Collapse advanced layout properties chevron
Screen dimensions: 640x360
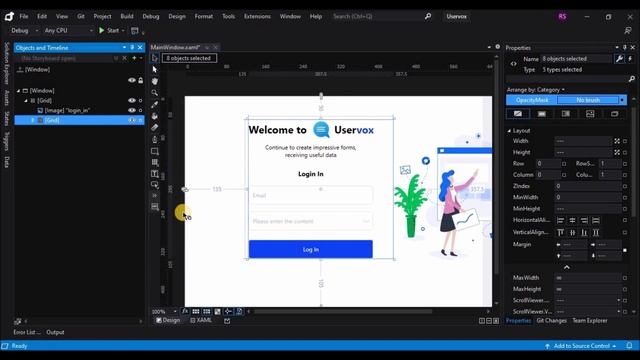(567, 267)
